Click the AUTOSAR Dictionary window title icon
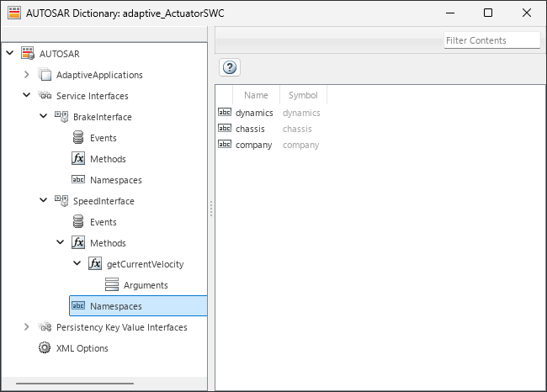The height and width of the screenshot is (392, 547). click(x=14, y=13)
